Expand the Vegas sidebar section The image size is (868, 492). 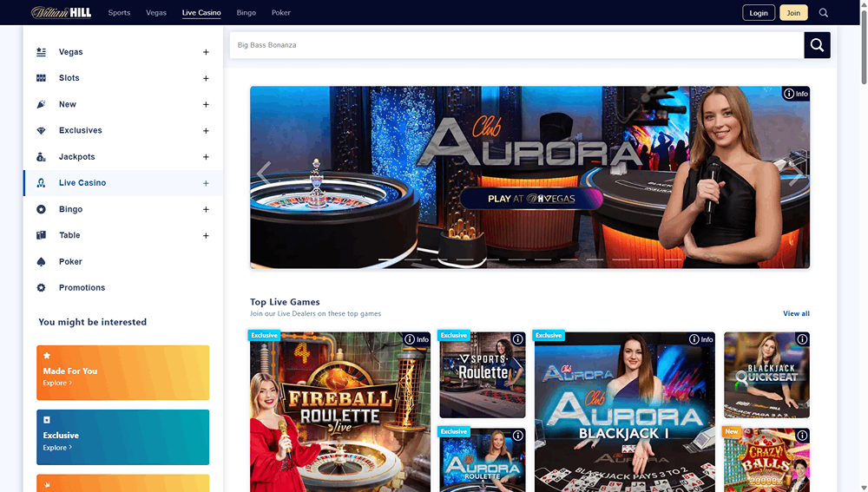tap(206, 52)
